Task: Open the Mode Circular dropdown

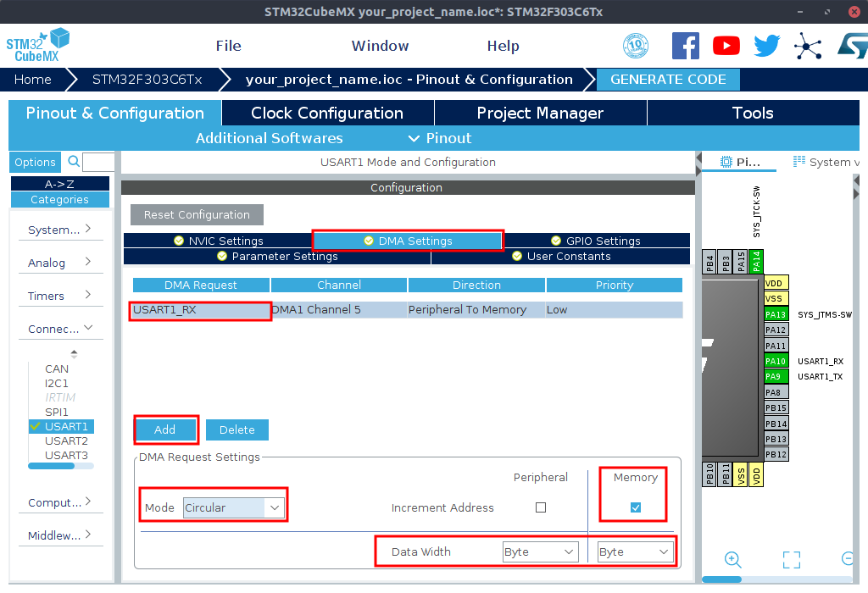Action: pos(234,507)
